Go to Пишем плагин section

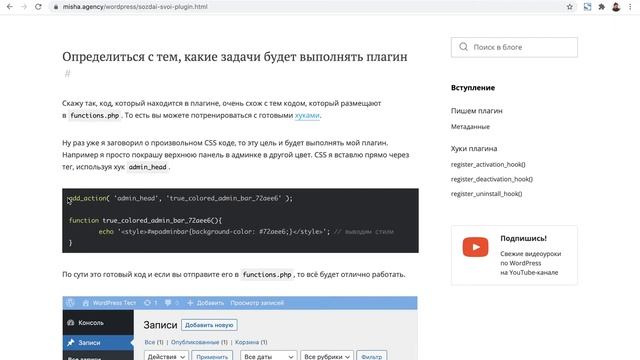(x=477, y=111)
